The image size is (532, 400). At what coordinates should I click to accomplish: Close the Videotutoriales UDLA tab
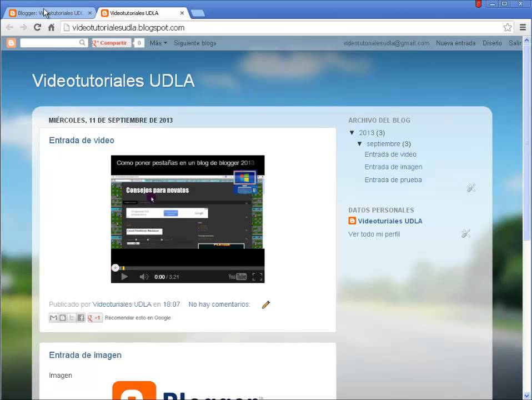(x=182, y=13)
